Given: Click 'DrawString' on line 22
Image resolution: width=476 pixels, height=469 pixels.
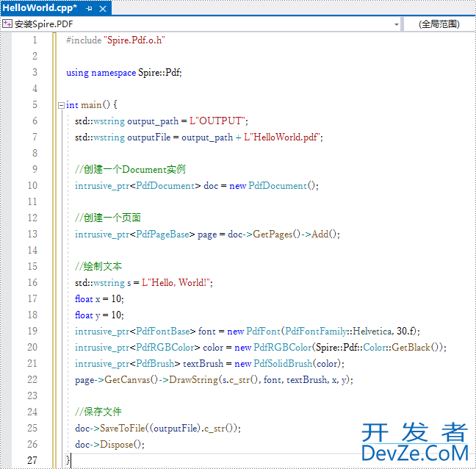Looking at the screenshot, I should tap(193, 380).
